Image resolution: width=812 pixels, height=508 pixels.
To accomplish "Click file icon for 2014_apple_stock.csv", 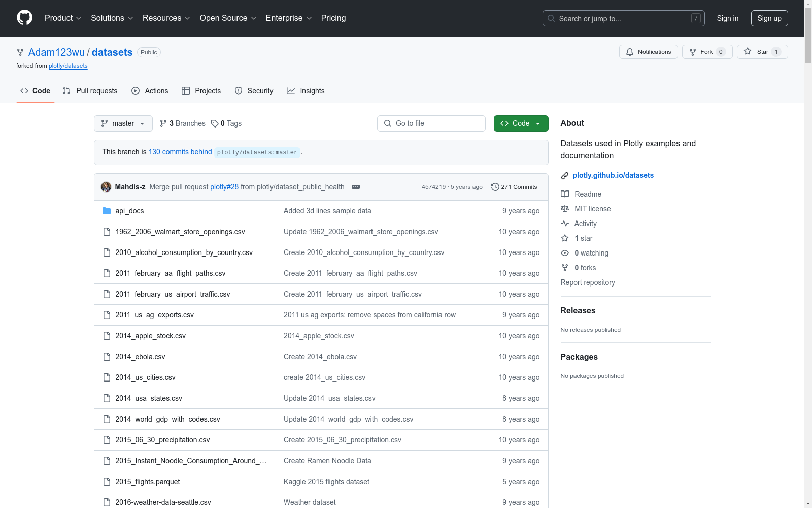I will click(107, 336).
